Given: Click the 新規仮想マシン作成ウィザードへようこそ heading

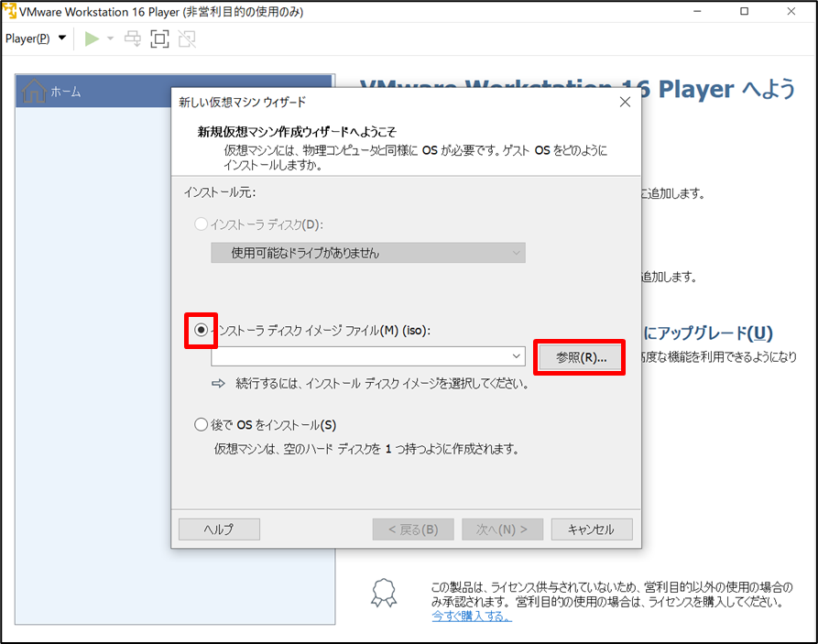Looking at the screenshot, I should 297,132.
